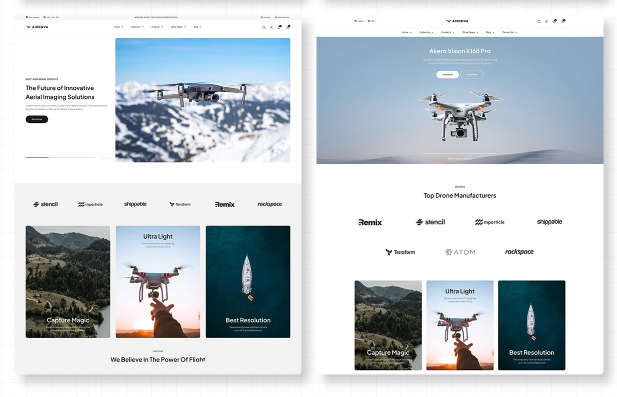
Task: Open the cart icon in right page header
Action: 563,21
